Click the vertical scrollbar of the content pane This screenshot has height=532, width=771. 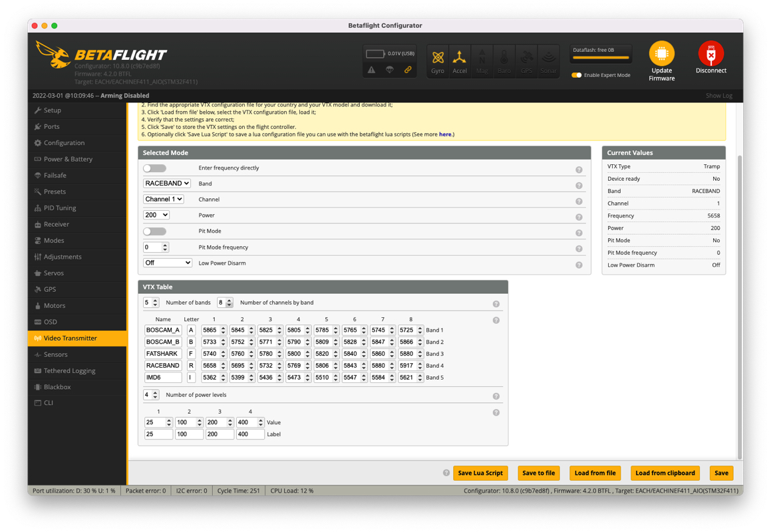[x=740, y=307]
